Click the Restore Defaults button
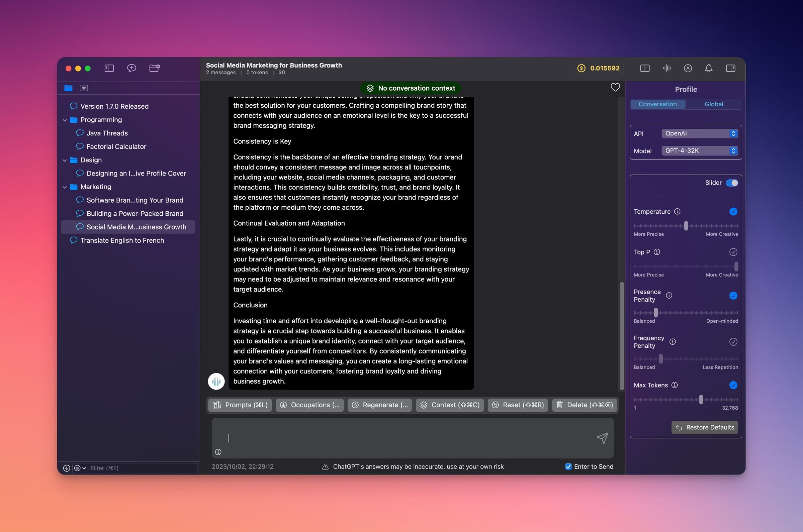 click(704, 427)
